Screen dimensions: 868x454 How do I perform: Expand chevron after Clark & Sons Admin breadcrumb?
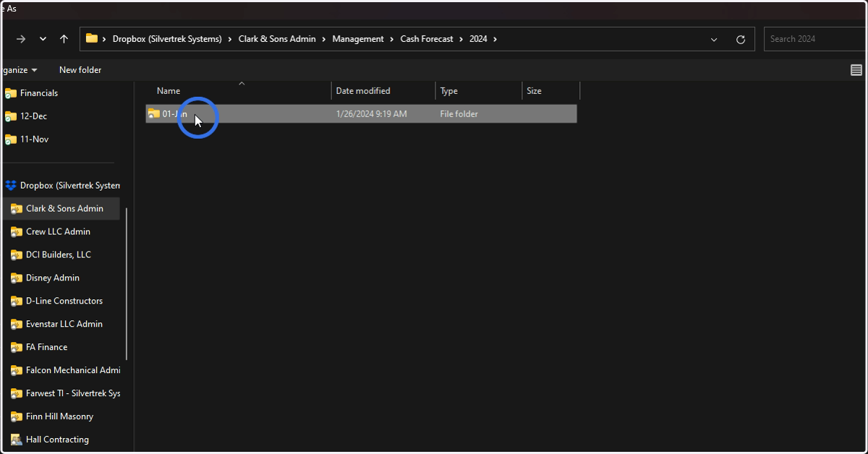pyautogui.click(x=324, y=39)
